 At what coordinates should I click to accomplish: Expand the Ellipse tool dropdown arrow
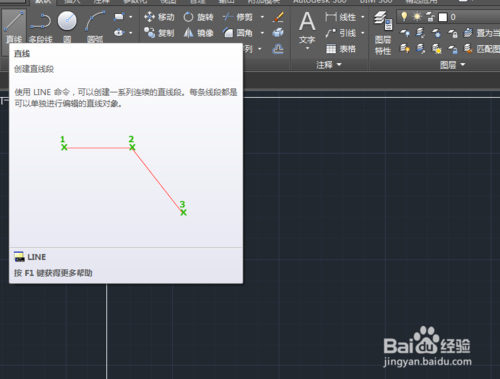130,33
